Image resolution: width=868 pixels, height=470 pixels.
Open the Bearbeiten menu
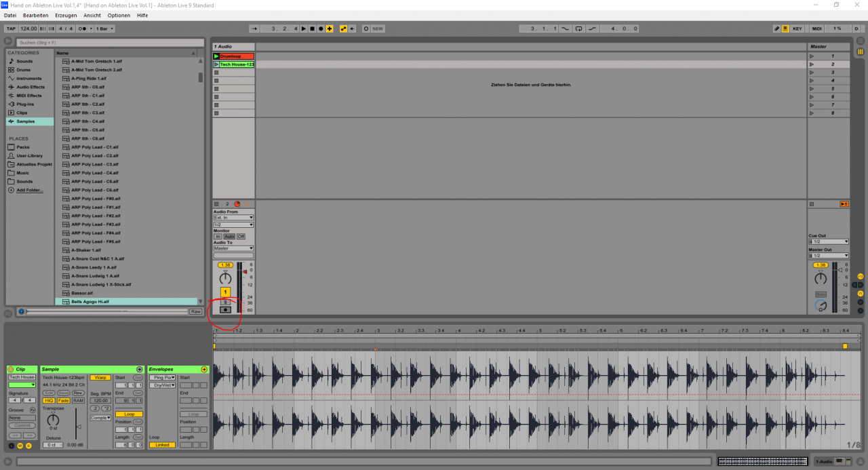pyautogui.click(x=35, y=15)
